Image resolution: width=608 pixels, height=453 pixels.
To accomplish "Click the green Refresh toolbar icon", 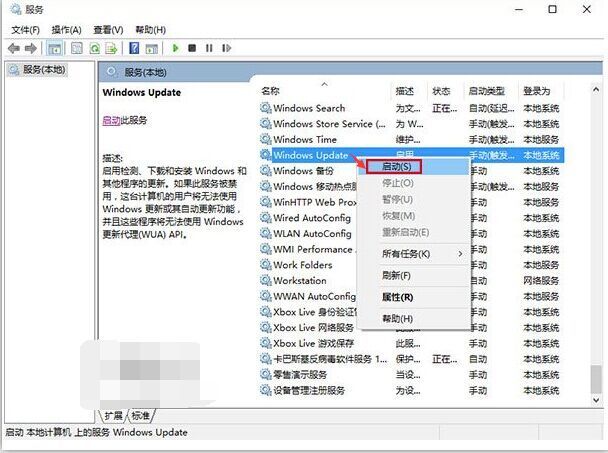I will click(x=95, y=48).
